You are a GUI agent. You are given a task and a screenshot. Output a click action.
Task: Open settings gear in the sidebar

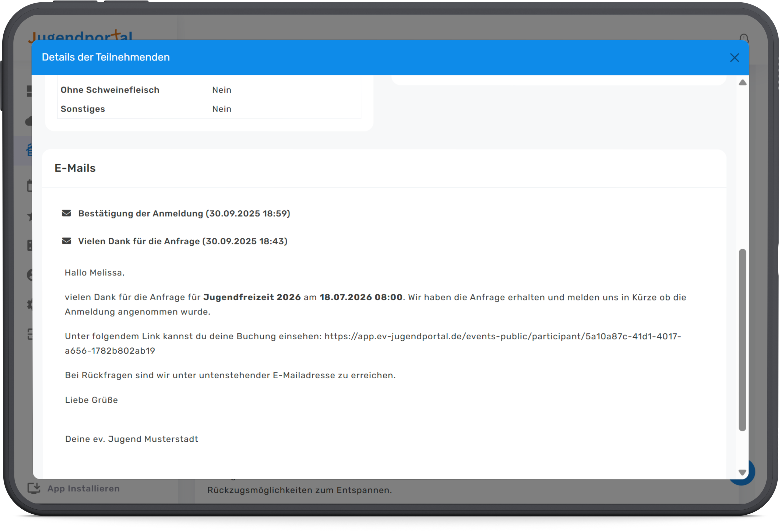pos(29,305)
